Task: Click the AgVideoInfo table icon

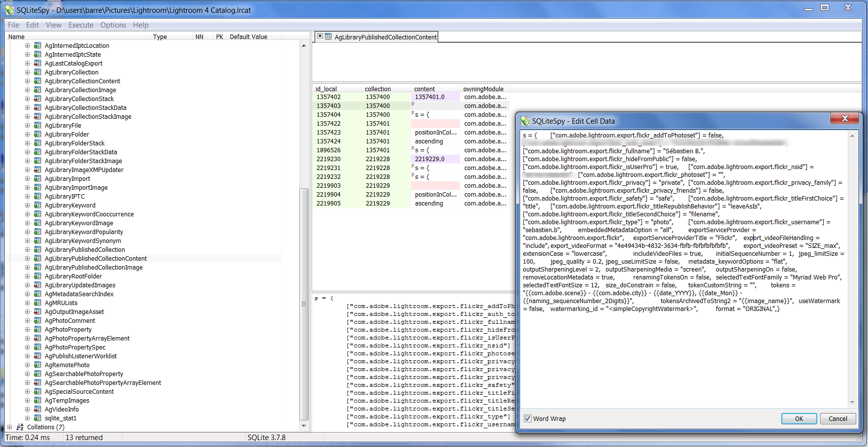Action: [x=37, y=410]
